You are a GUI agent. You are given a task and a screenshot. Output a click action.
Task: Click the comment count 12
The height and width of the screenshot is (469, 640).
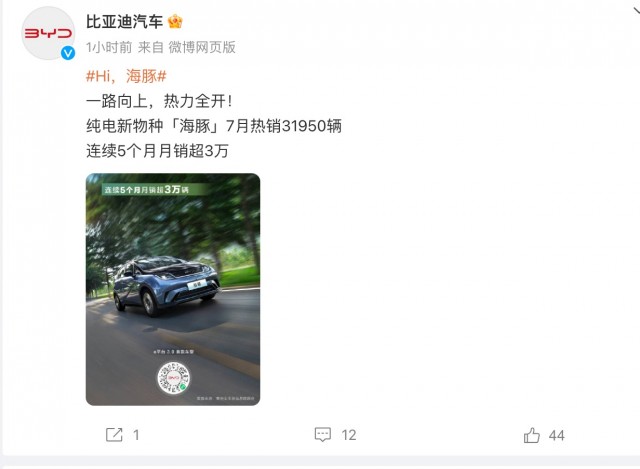349,435
